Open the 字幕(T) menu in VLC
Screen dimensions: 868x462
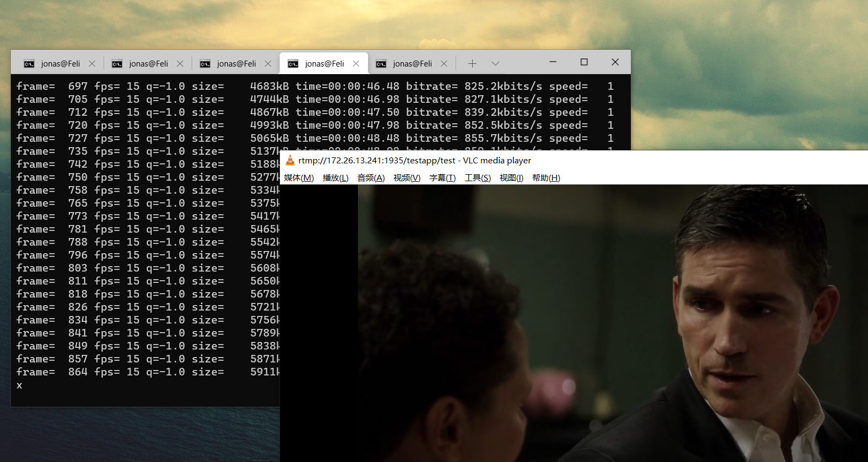[x=442, y=178]
